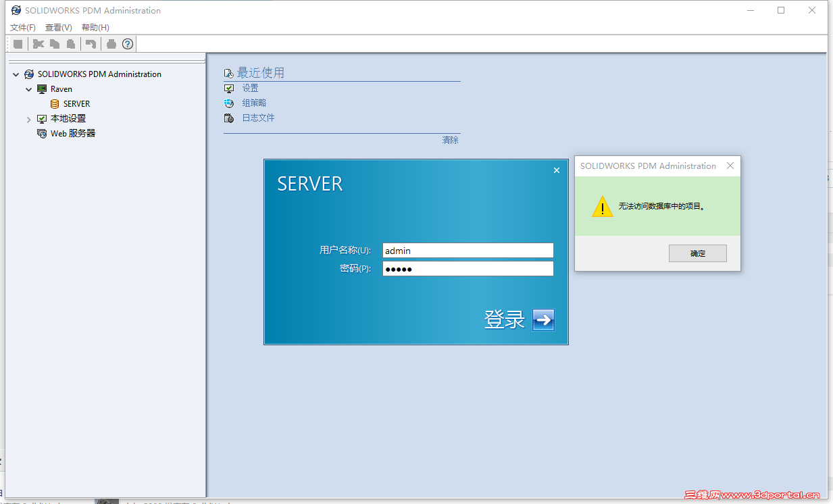Click the 登录 text in login dialog
Image resolution: width=833 pixels, height=504 pixels.
(x=505, y=320)
